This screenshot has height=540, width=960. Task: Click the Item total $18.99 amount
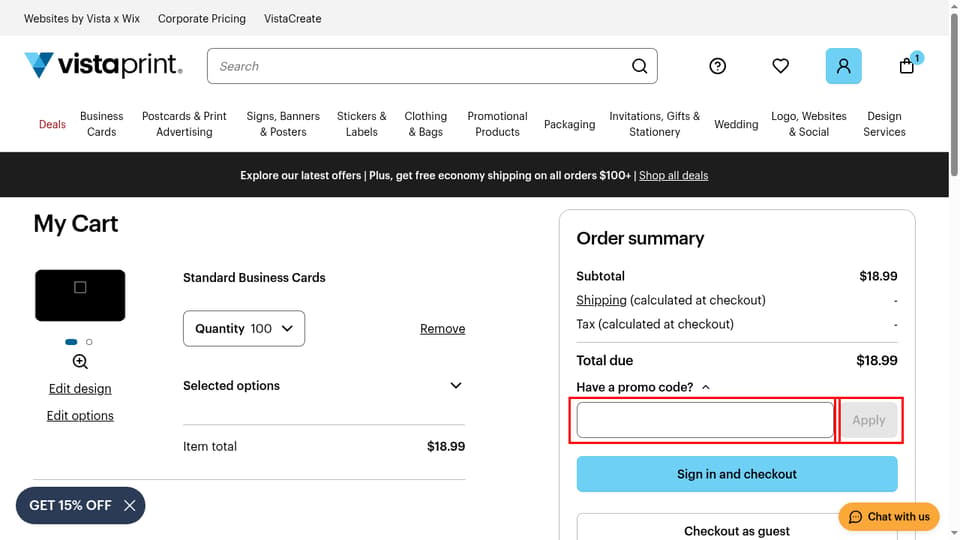click(x=446, y=446)
